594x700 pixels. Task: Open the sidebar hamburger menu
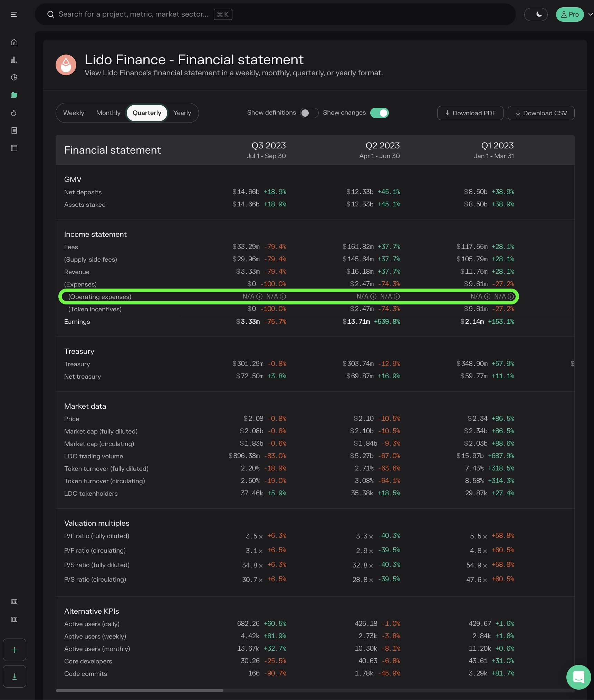(14, 14)
